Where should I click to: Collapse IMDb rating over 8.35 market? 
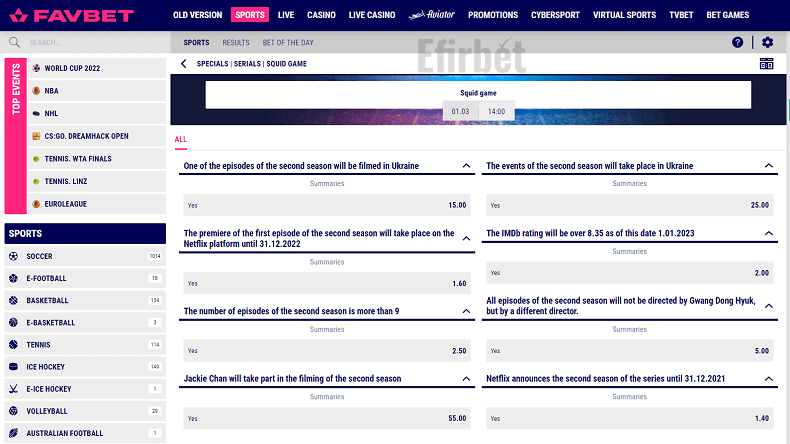[769, 233]
